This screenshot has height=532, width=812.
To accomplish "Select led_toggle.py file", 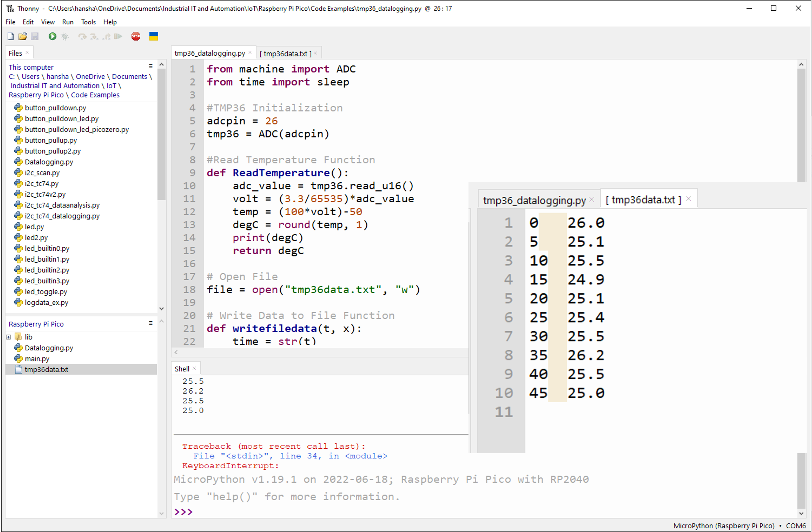I will (x=46, y=292).
